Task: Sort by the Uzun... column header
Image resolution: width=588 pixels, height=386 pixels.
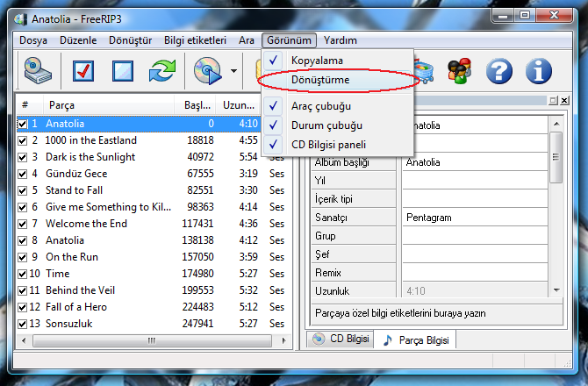Action: 237,105
